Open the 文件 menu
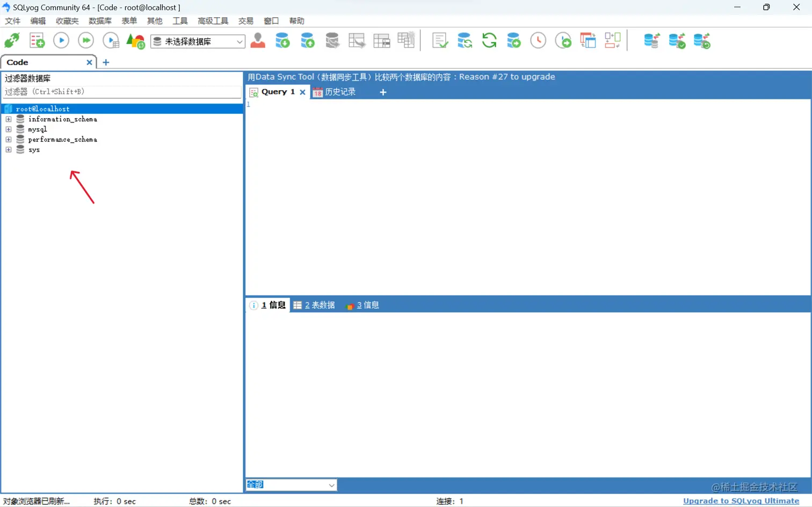The height and width of the screenshot is (507, 812). click(x=12, y=21)
